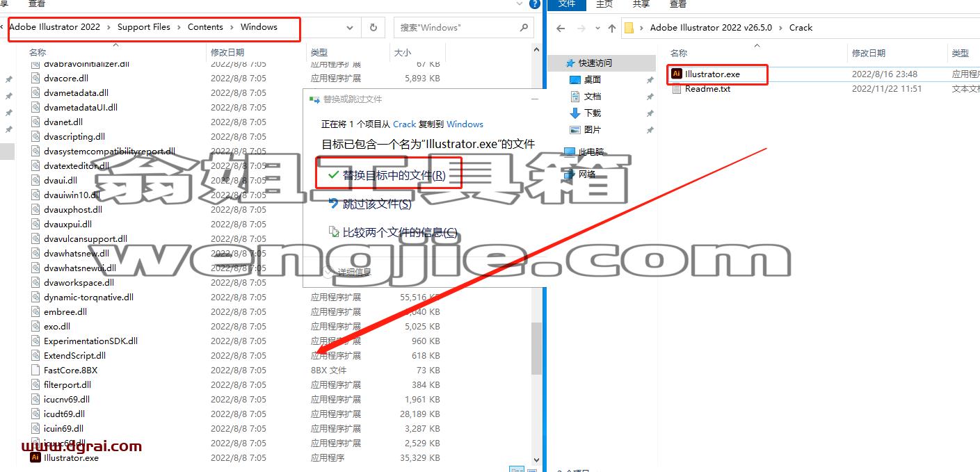Open 此电脑 in right navigation pane
980x472 pixels.
point(591,152)
